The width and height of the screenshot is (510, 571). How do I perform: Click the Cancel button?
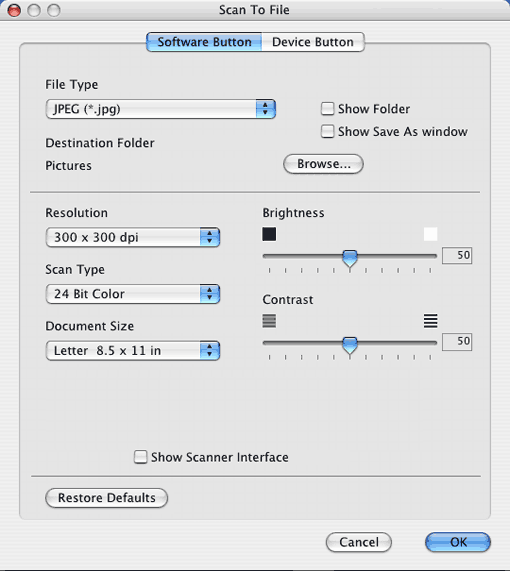coord(358,542)
